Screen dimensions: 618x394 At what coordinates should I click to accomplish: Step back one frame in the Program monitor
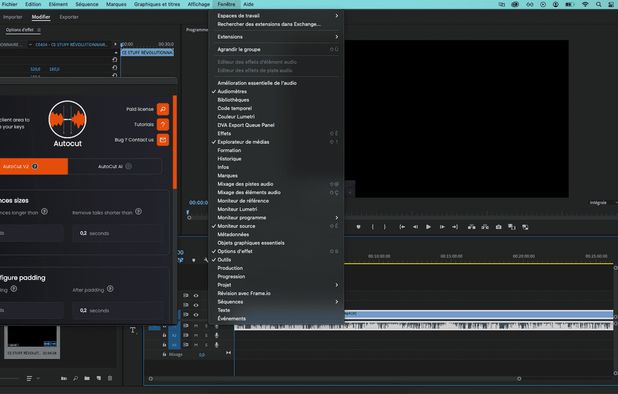(x=415, y=227)
